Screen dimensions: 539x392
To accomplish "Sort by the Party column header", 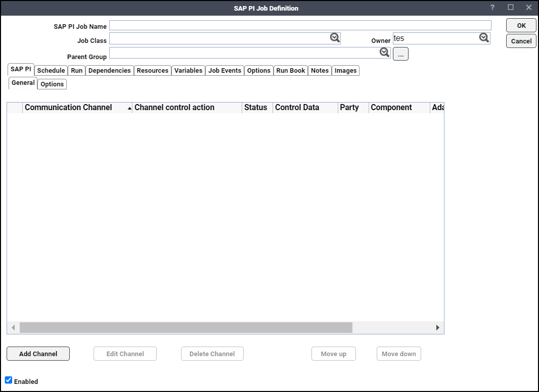I will pos(353,108).
